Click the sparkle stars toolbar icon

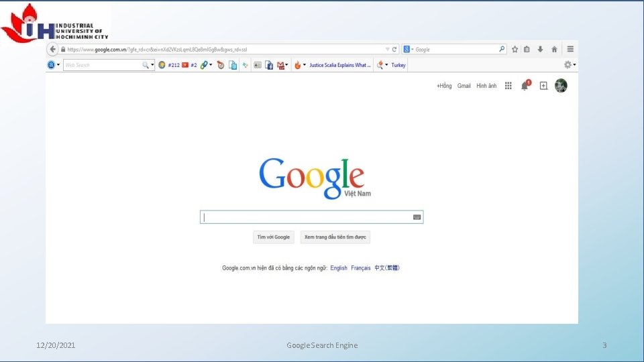tap(246, 65)
